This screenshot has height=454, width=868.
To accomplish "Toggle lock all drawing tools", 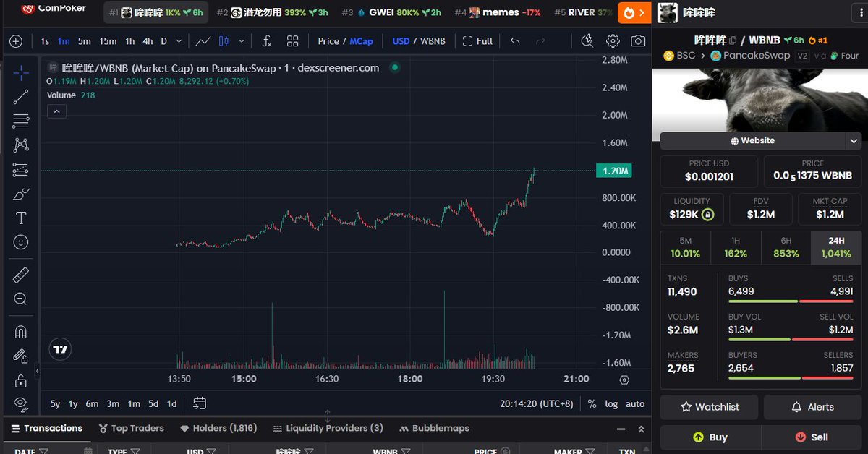I will pyautogui.click(x=21, y=380).
